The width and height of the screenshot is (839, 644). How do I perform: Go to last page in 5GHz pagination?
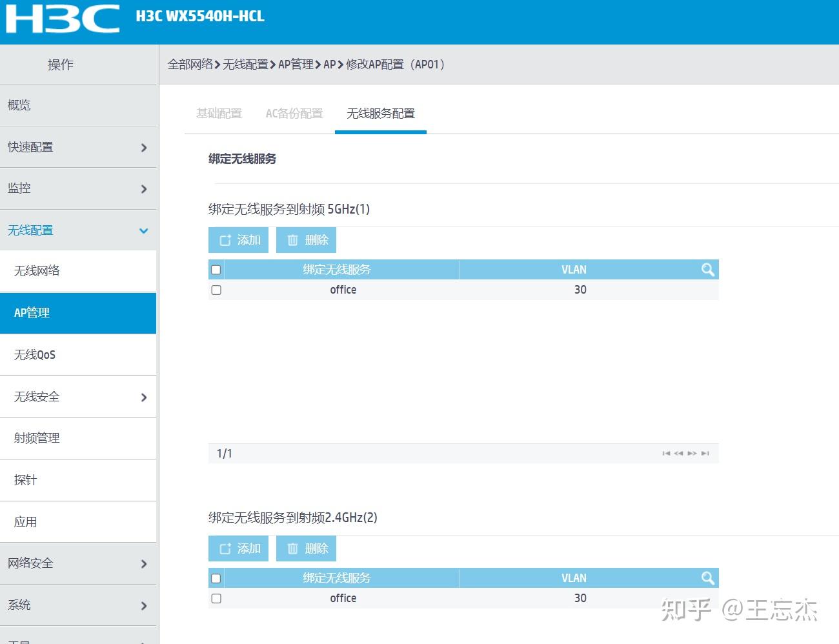pos(705,454)
